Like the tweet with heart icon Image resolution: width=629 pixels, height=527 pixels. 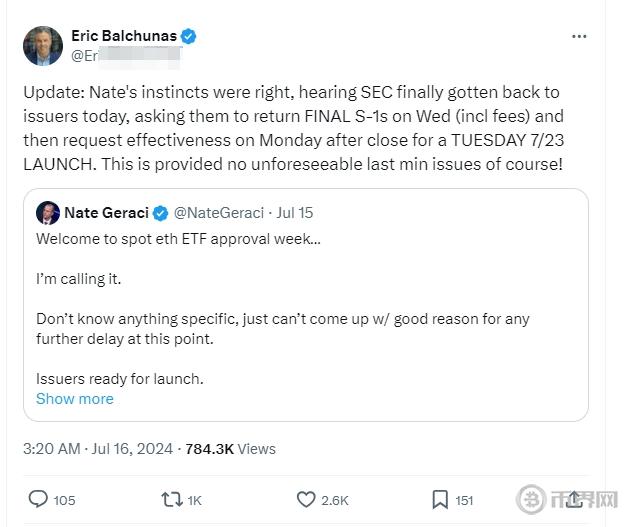point(307,499)
